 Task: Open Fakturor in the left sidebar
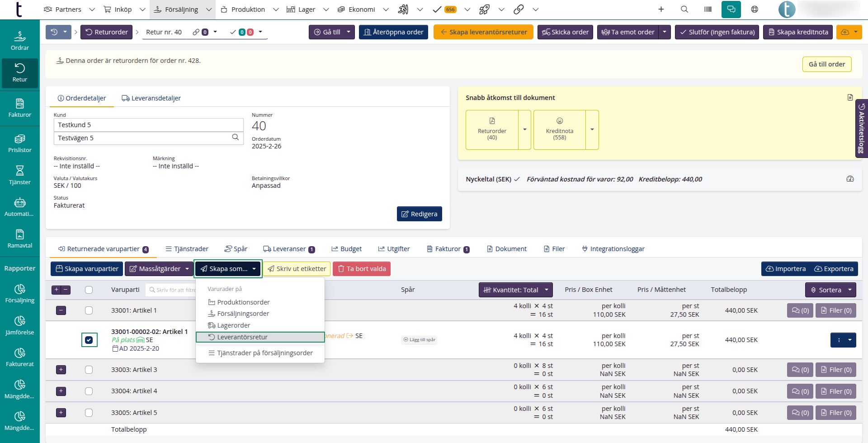(x=20, y=108)
